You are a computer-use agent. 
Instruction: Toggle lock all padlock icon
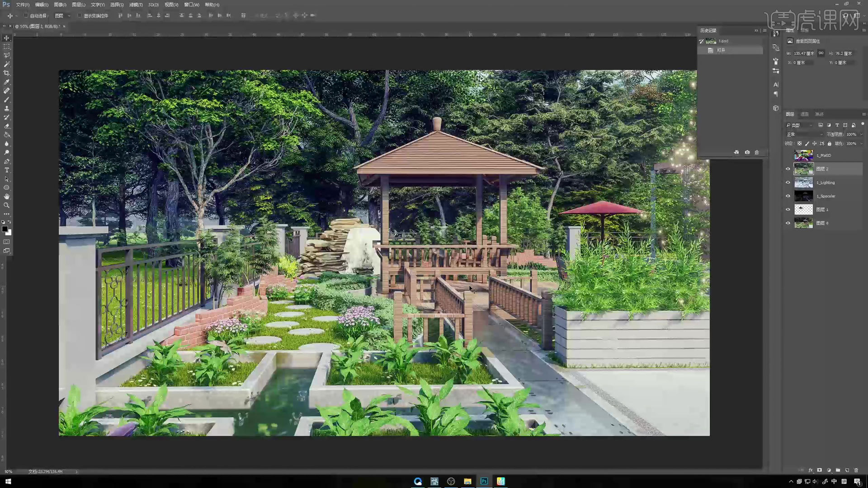click(829, 144)
